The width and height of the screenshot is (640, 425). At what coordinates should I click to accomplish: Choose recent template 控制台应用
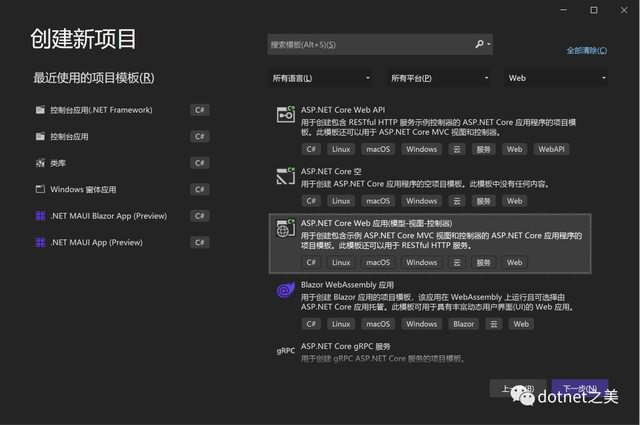122,136
